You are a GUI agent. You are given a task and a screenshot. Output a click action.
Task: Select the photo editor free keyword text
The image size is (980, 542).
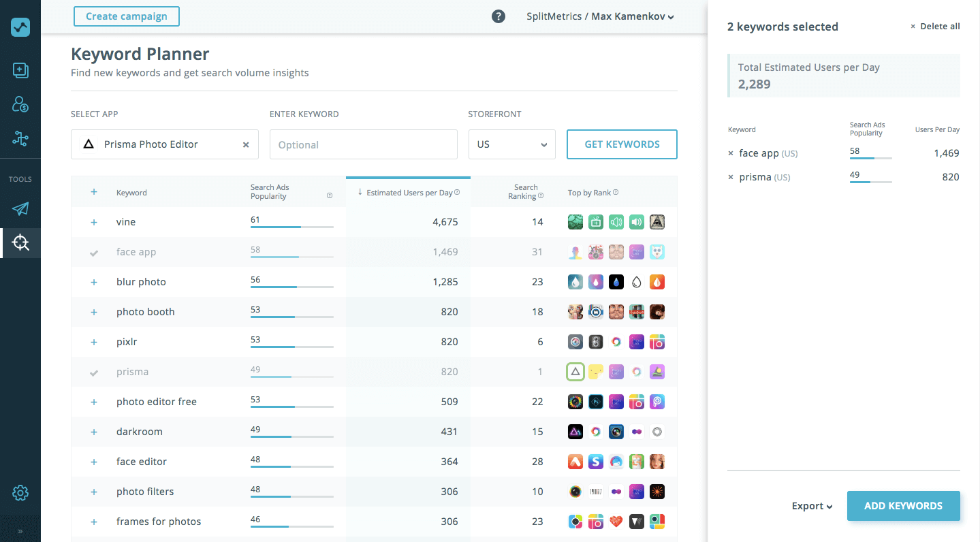[157, 402]
